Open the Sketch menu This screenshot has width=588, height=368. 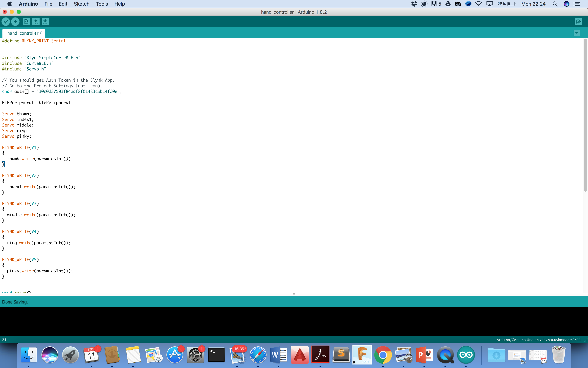point(82,4)
